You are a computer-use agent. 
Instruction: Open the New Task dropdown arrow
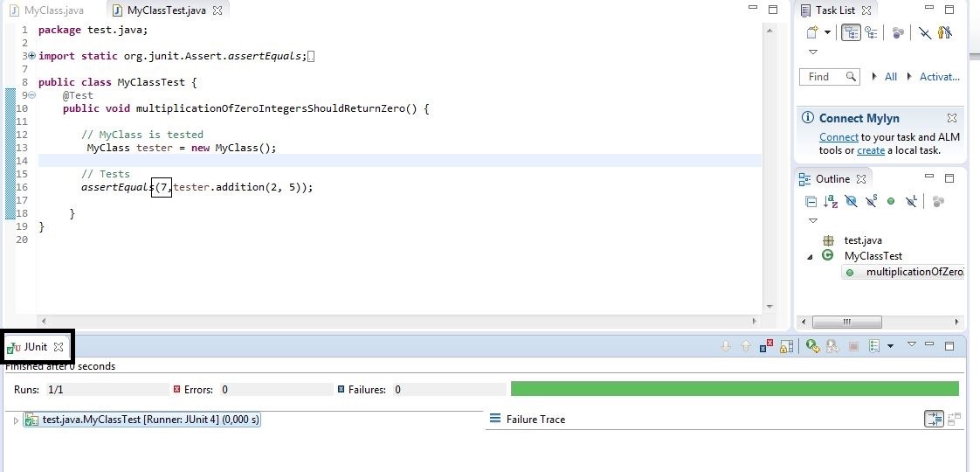click(x=827, y=33)
